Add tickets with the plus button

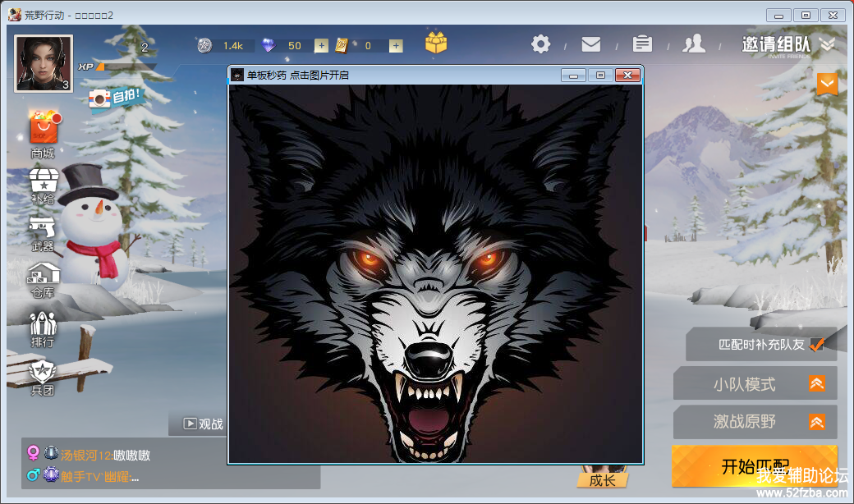pos(396,46)
